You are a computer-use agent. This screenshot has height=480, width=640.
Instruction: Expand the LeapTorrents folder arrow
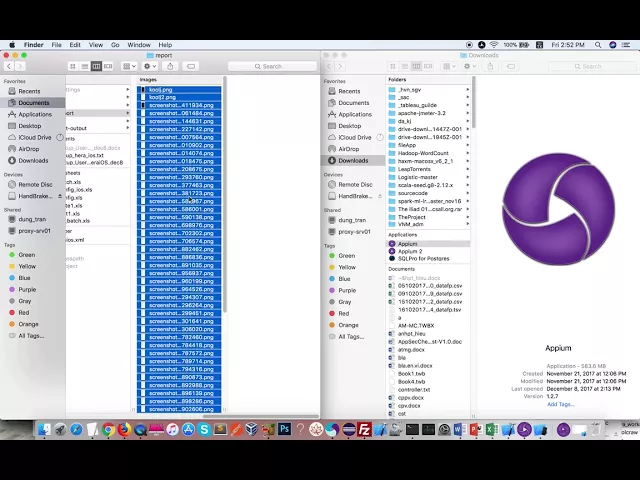467,169
